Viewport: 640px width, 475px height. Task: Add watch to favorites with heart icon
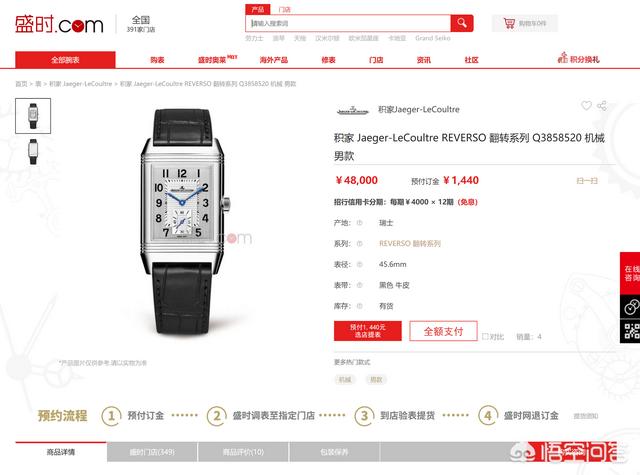click(x=586, y=106)
